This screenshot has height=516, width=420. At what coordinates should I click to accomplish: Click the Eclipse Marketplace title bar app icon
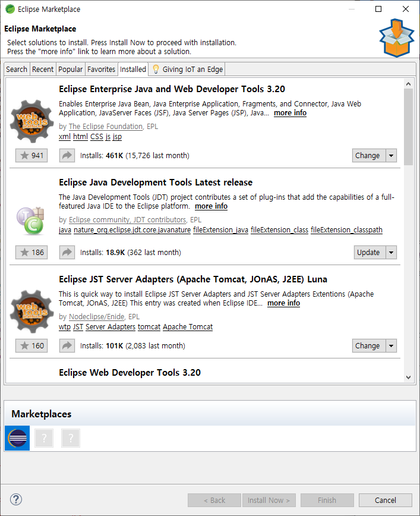(x=10, y=9)
